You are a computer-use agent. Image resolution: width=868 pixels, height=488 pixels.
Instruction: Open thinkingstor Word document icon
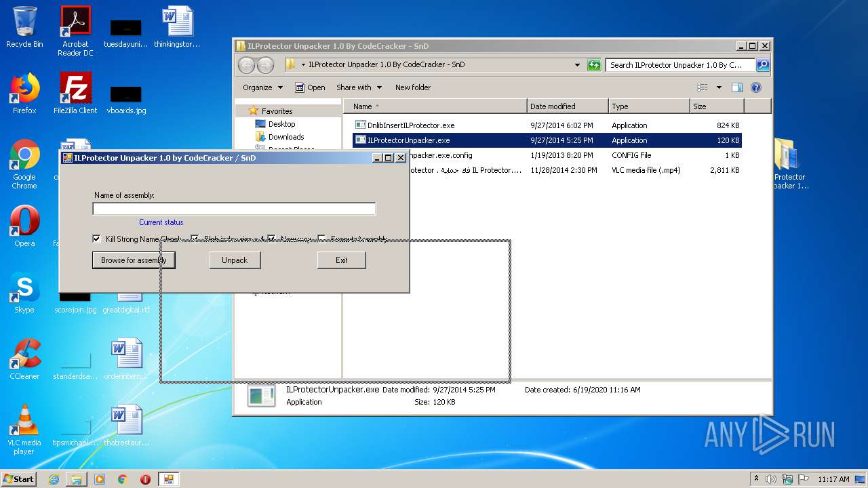coord(177,27)
